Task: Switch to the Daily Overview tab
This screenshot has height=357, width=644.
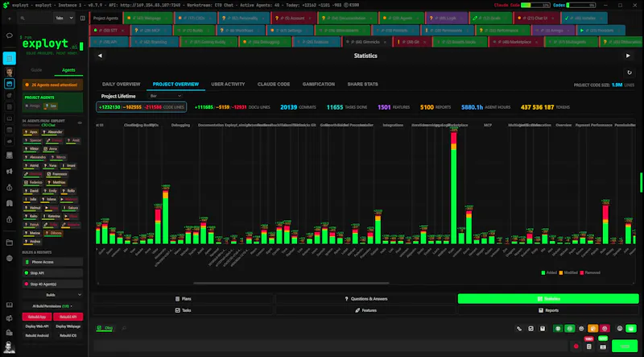Action: coord(122,85)
